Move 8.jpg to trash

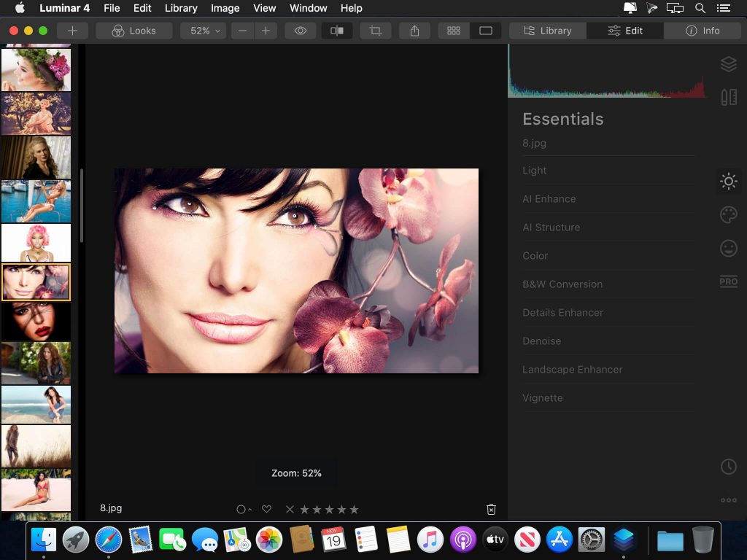point(491,509)
